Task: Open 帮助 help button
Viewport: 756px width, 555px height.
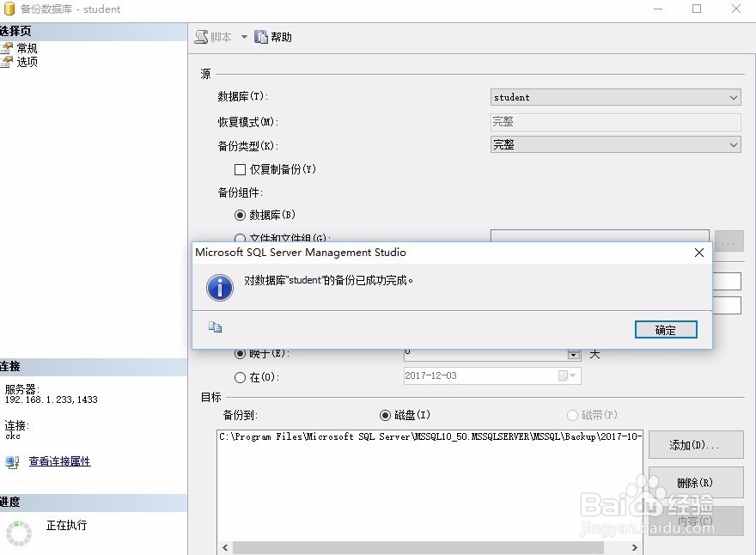Action: pyautogui.click(x=273, y=37)
